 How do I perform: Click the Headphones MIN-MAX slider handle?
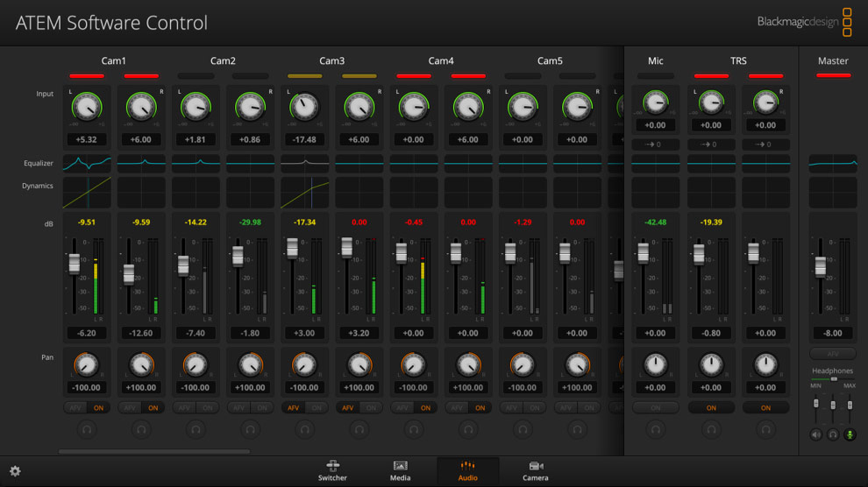point(834,379)
